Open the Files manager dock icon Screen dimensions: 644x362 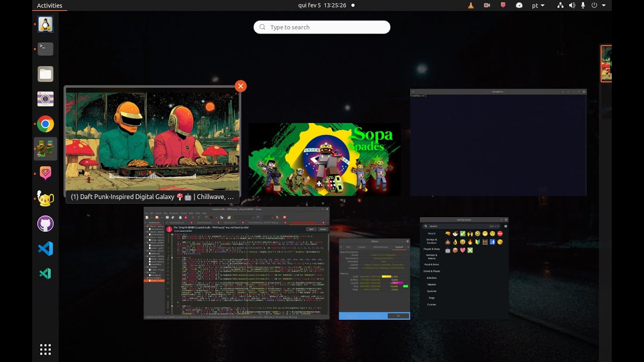click(45, 74)
